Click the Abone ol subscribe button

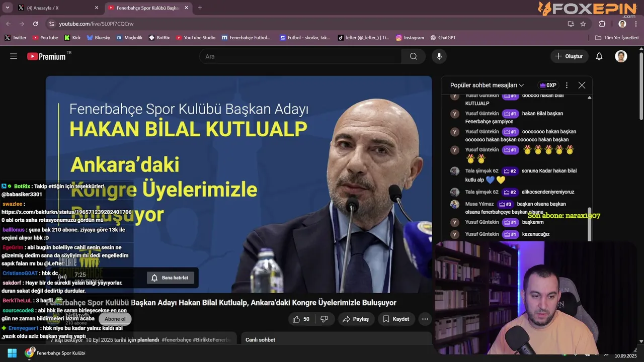coord(115,319)
